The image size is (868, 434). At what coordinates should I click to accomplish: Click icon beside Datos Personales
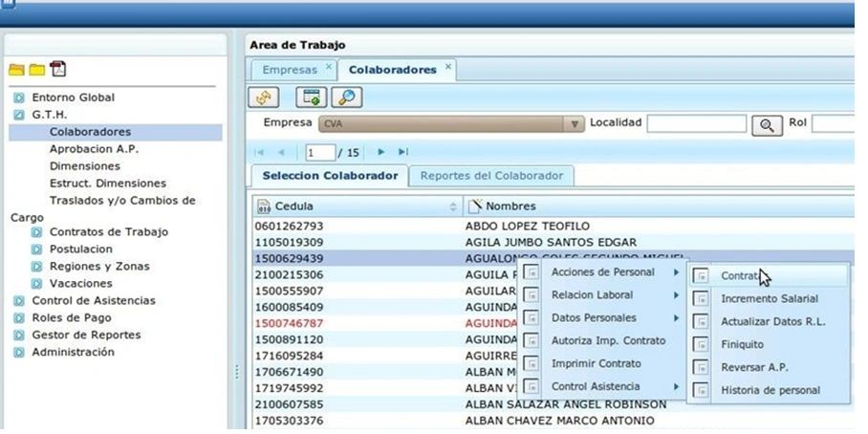pyautogui.click(x=532, y=317)
